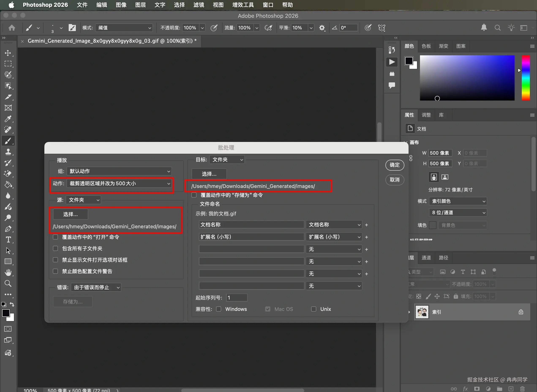Select the Rectangular Marquee tool

coord(8,64)
